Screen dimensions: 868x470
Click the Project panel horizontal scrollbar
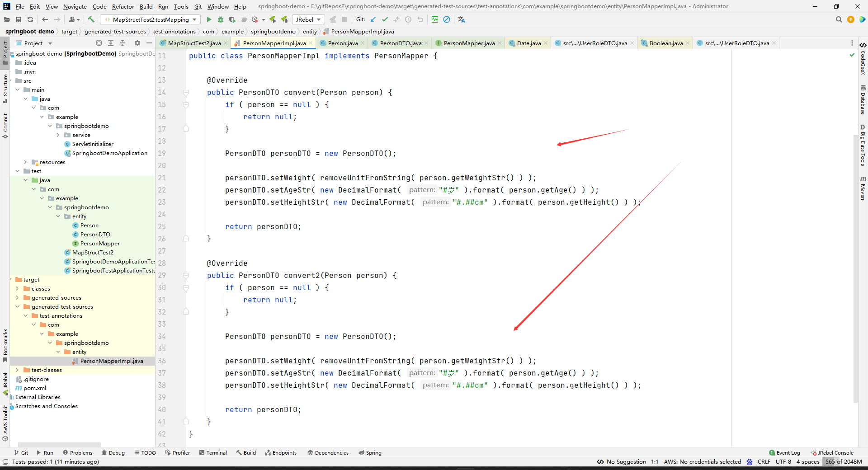tap(59, 445)
